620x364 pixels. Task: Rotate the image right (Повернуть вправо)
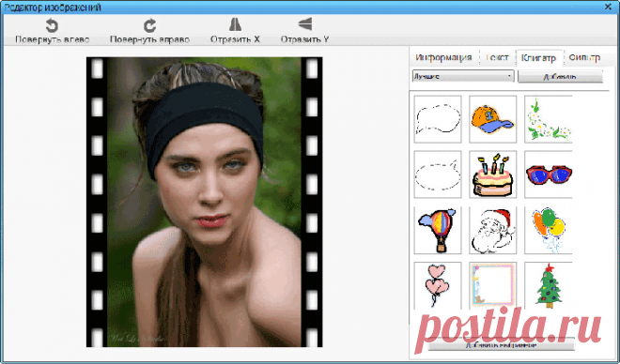point(149,31)
